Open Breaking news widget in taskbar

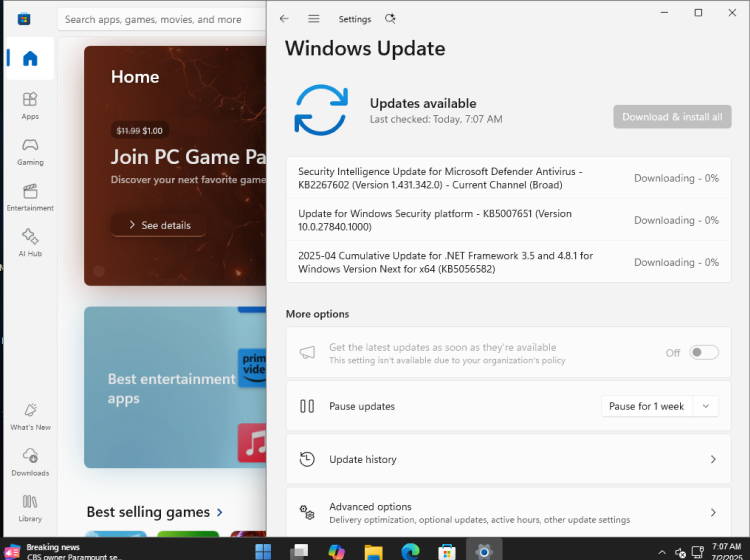pyautogui.click(x=64, y=551)
